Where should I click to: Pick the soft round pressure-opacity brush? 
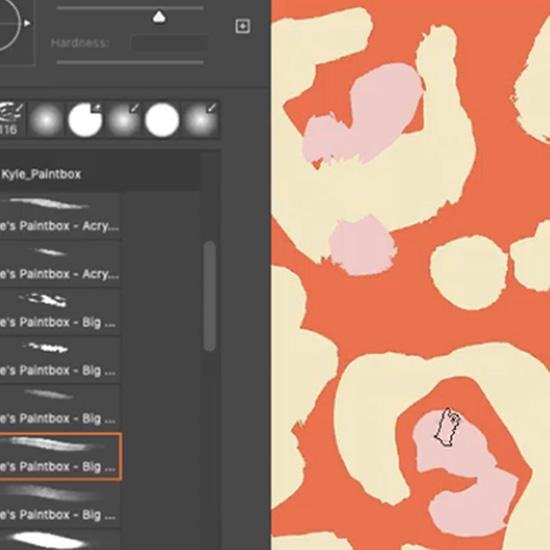[x=123, y=119]
